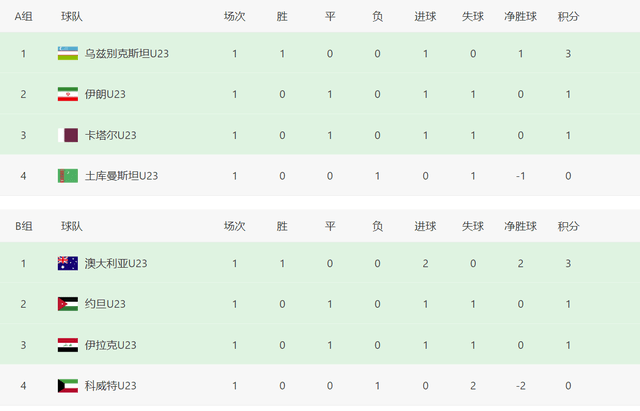Open the 土库曼斯坦U23 team page
Screen dimensions: 640x411
[121, 176]
